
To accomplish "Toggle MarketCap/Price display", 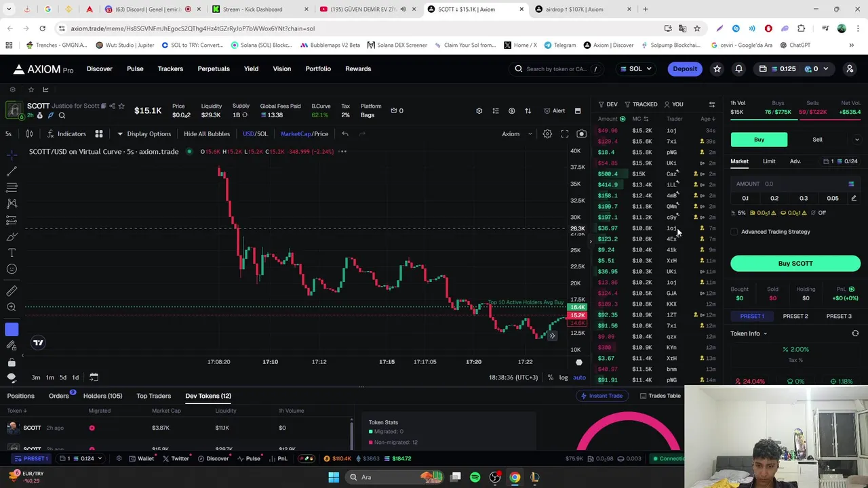I will click(304, 134).
